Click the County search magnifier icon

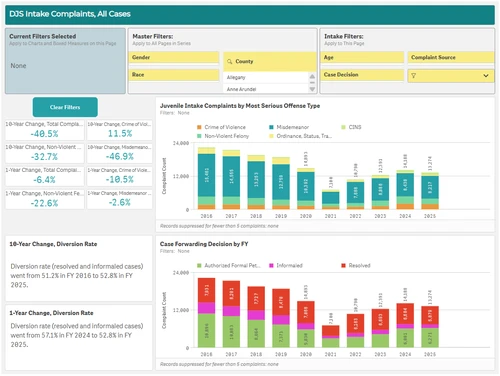coord(230,61)
